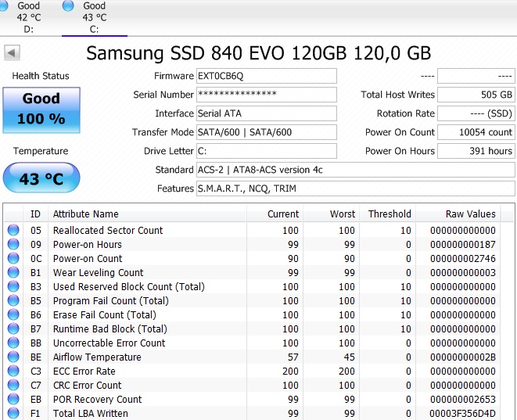
Task: Click the Threshold column header
Action: tap(387, 214)
